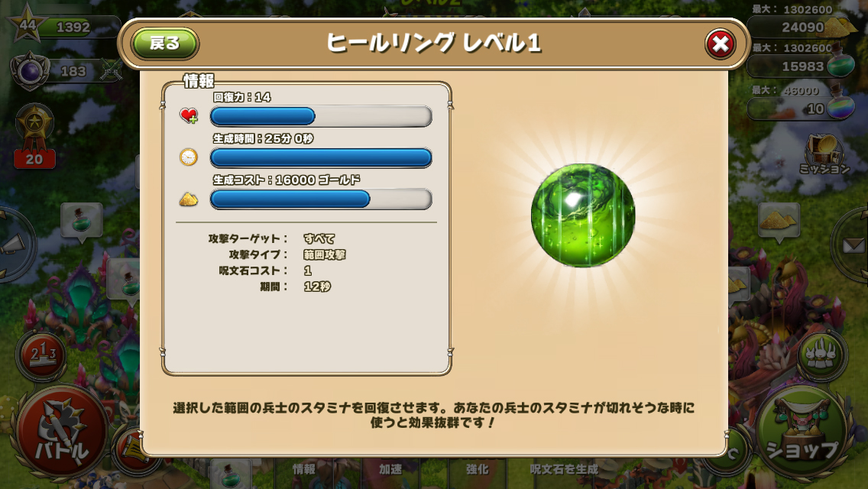Open the ミッション treasure chest icon
Screen dimensions: 868x489
(x=824, y=154)
